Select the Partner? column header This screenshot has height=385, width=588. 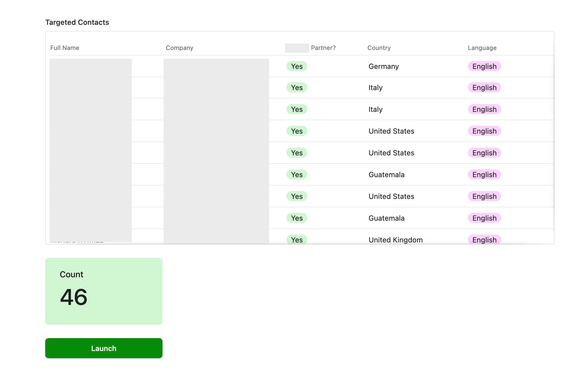point(323,48)
